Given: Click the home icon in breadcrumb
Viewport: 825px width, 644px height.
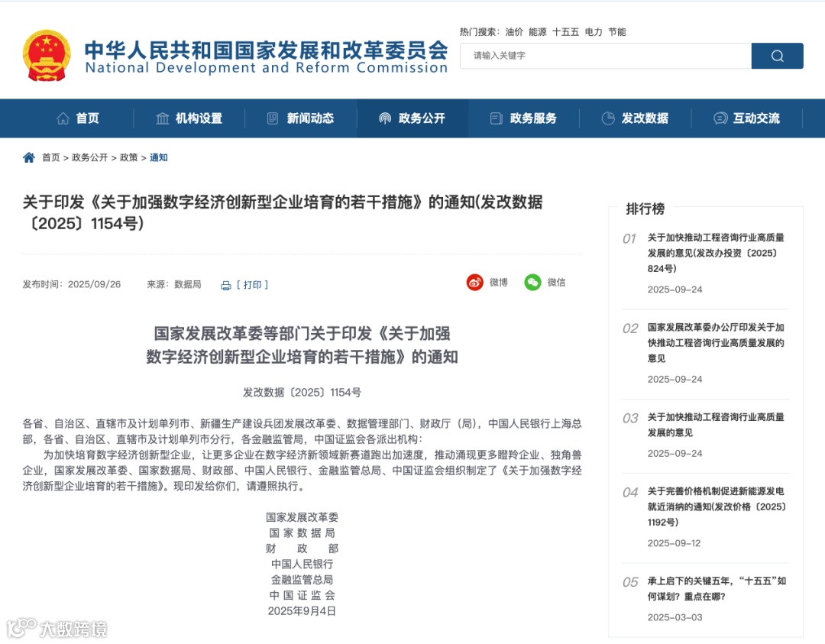Looking at the screenshot, I should 29,157.
